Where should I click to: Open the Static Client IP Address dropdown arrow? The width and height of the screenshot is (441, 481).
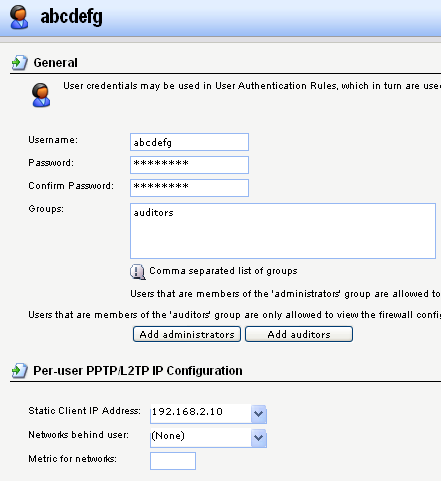(x=259, y=414)
